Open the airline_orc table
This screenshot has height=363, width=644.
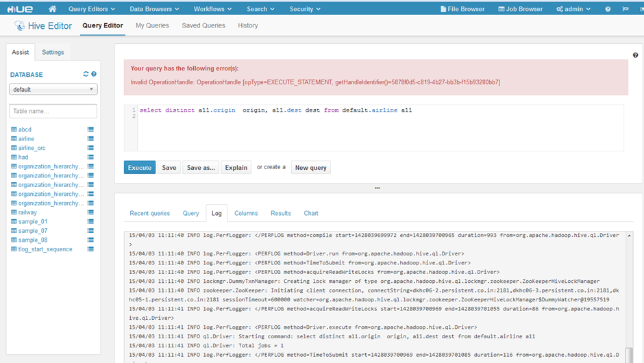tap(32, 148)
